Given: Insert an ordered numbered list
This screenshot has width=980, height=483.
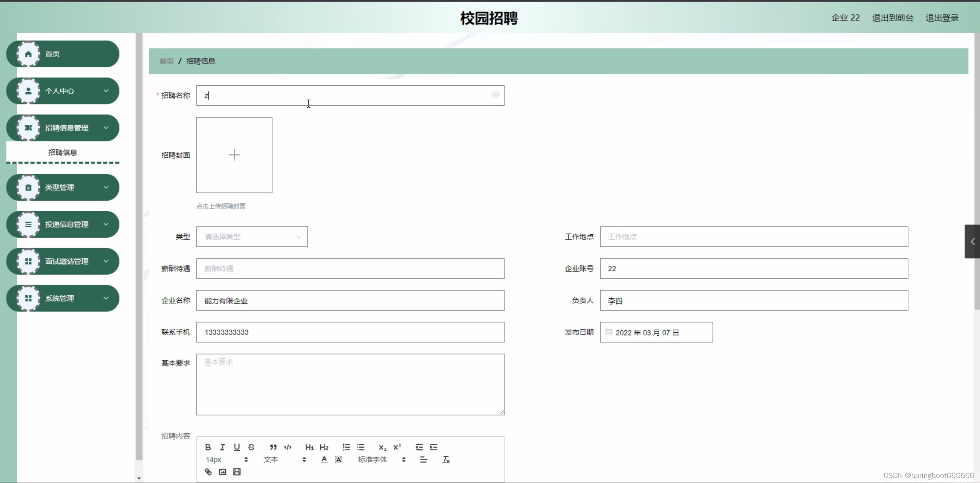Looking at the screenshot, I should 346,447.
